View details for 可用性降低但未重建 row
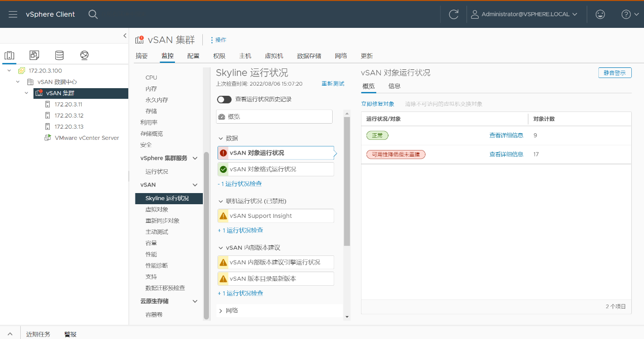Viewport: 644px width, 339px height. coord(506,154)
